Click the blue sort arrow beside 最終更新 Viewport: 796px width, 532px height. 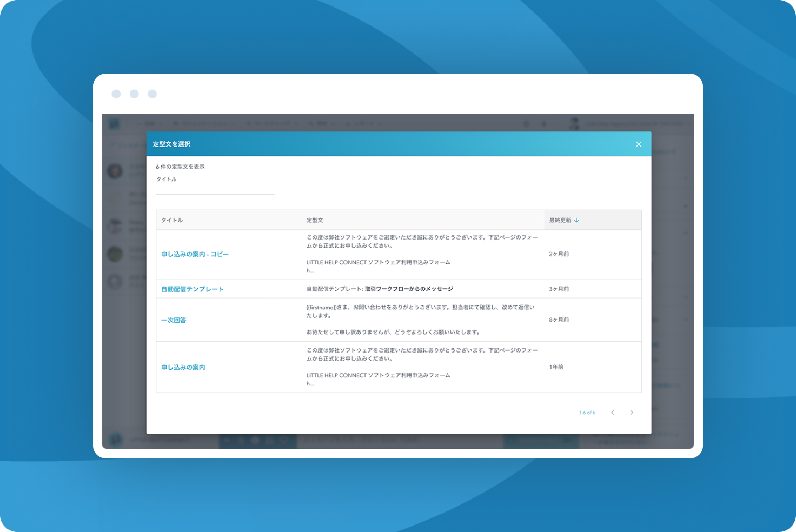tap(576, 221)
